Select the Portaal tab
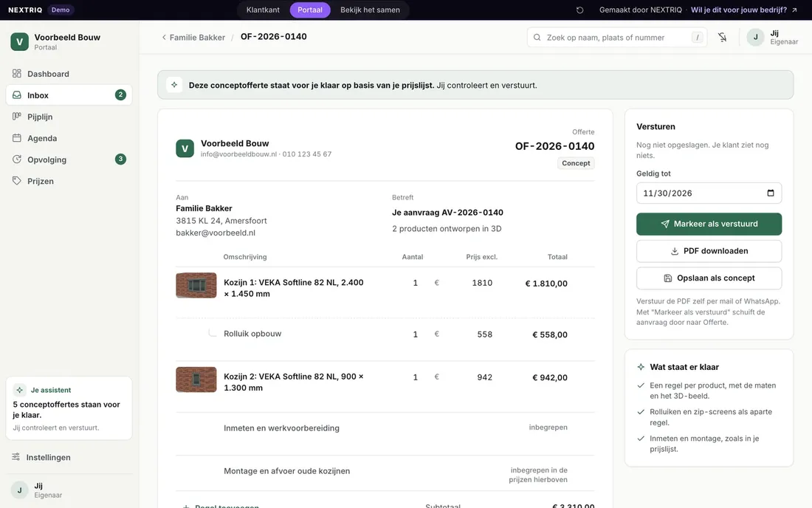Image resolution: width=812 pixels, height=508 pixels. [x=310, y=10]
